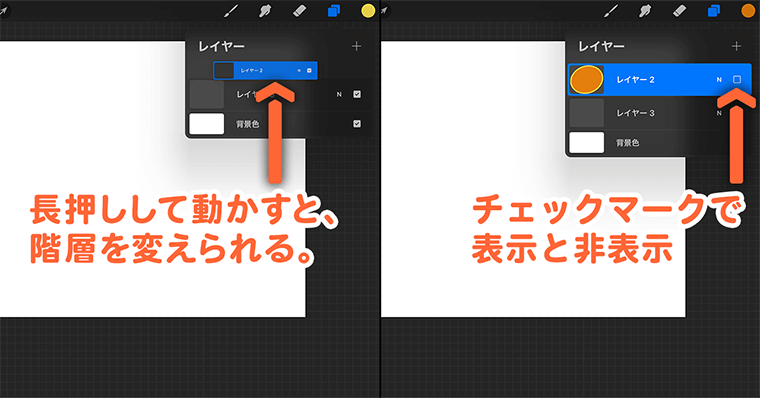Select the smudge tool in right screenshot
The height and width of the screenshot is (398, 760).
[x=645, y=10]
